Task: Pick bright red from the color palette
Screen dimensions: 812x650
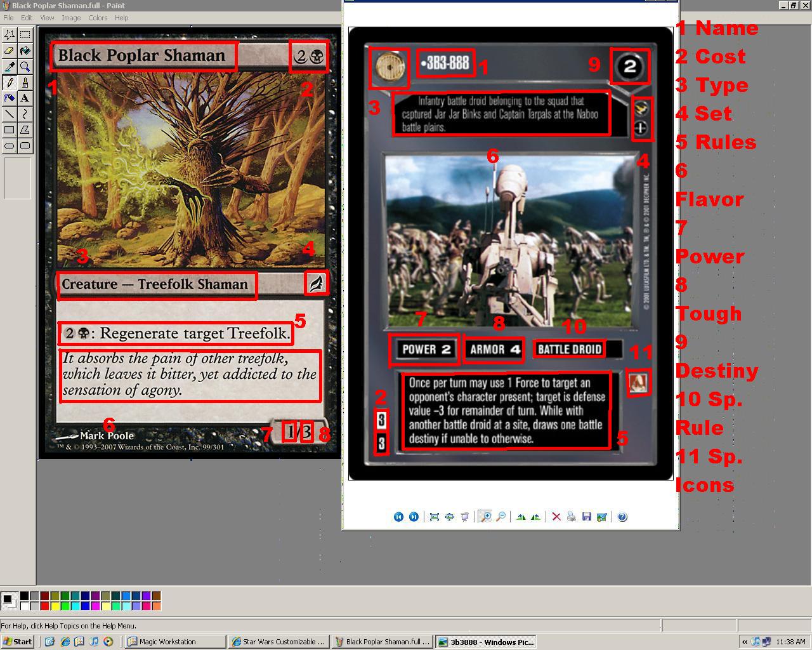Action: point(44,606)
